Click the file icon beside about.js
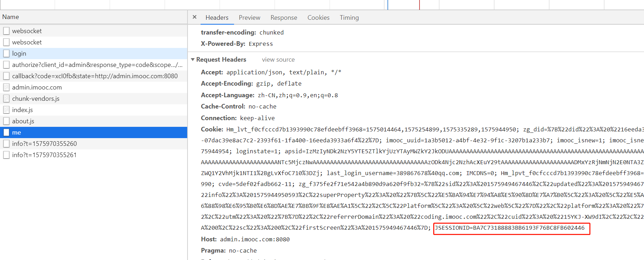This screenshot has width=644, height=260. [x=6, y=121]
